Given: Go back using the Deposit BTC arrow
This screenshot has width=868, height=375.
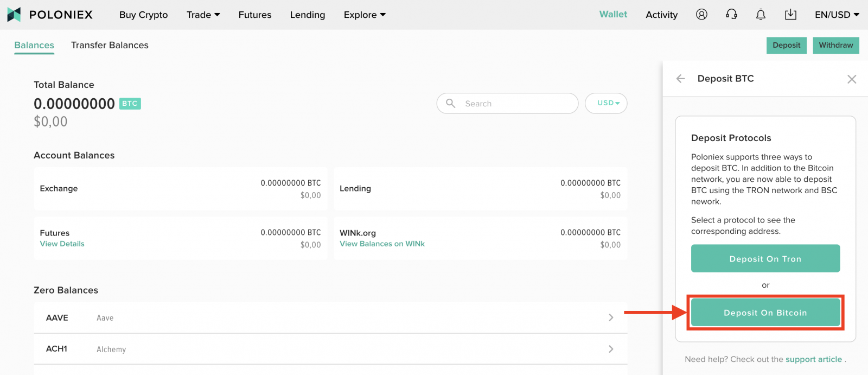Looking at the screenshot, I should click(681, 79).
